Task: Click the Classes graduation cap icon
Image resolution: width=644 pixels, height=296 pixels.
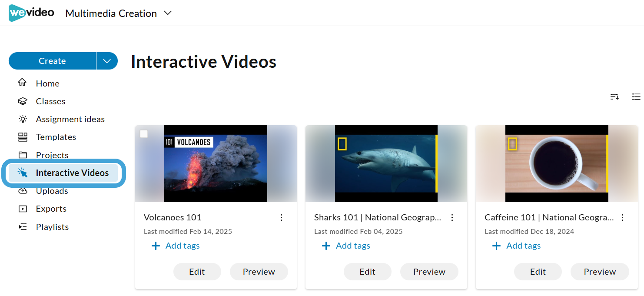Action: [x=23, y=101]
